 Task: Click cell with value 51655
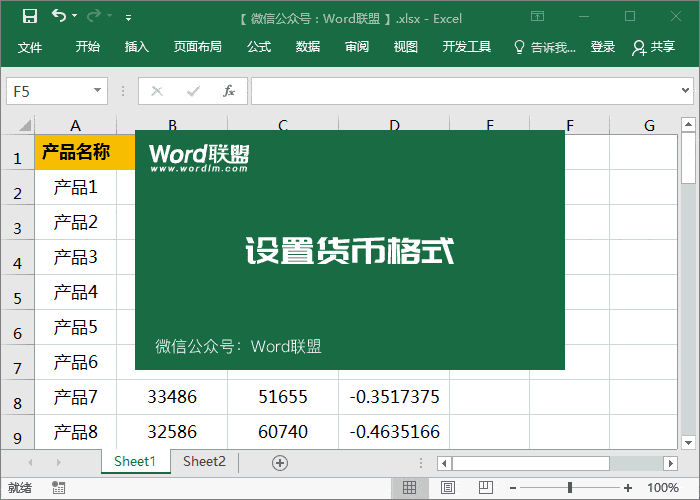[x=283, y=397]
